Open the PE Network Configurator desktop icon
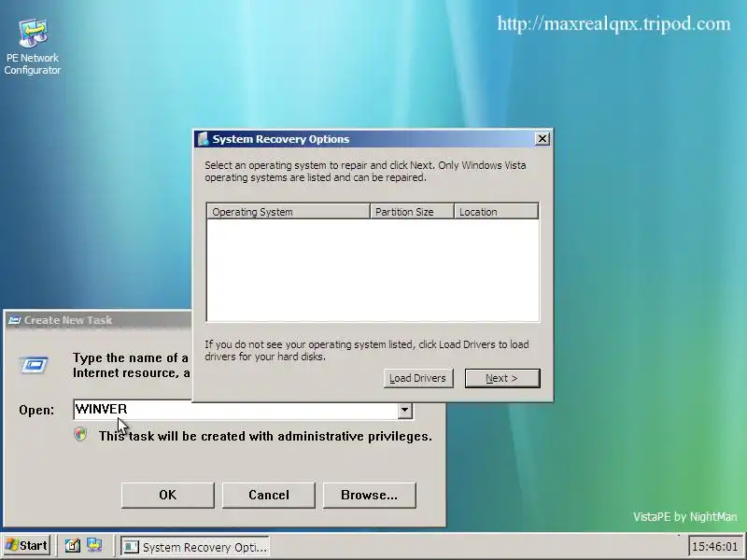This screenshot has height=560, width=747. pos(33,46)
